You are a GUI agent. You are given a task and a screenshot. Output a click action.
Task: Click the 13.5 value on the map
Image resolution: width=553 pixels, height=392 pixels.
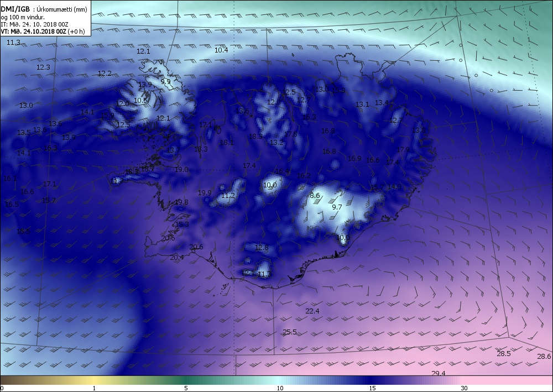coord(24,133)
